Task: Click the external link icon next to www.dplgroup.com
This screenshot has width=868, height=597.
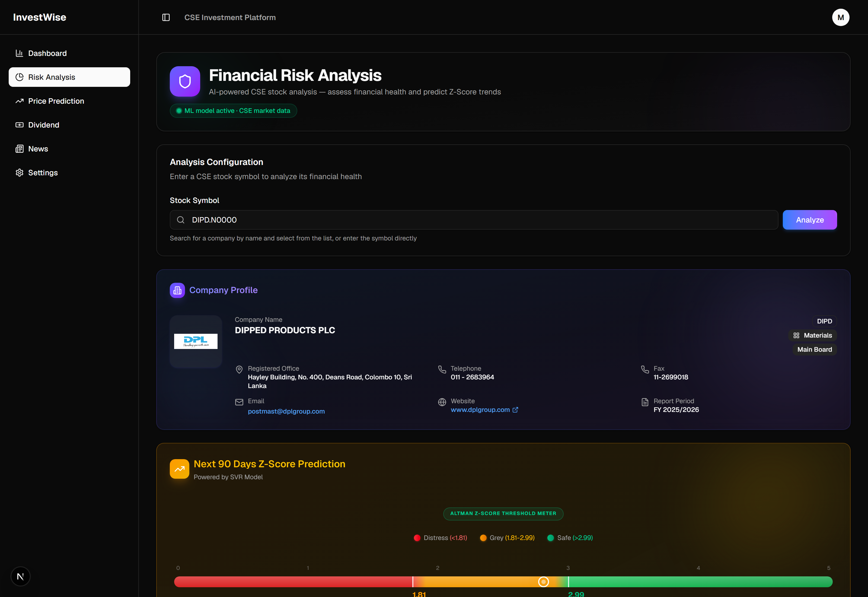Action: [x=515, y=410]
